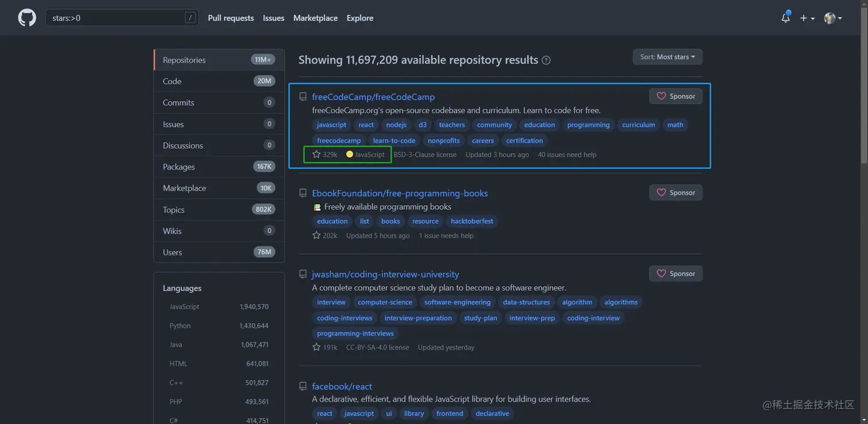Sponsor freeCodeCamp repository
This screenshot has width=868, height=424.
676,96
